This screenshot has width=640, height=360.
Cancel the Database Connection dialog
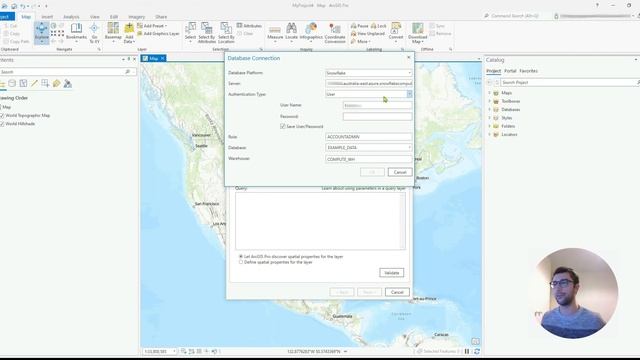400,172
